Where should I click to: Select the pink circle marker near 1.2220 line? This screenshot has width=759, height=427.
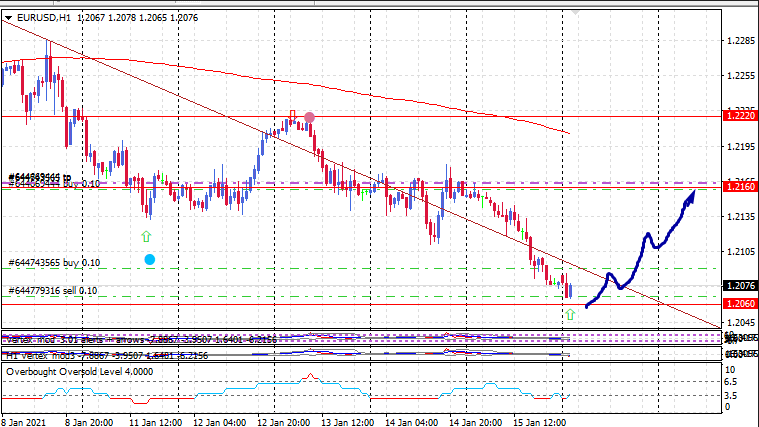[309, 117]
